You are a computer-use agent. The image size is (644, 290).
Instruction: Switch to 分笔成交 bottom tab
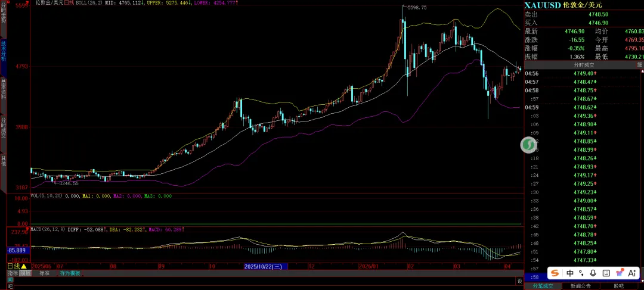click(x=543, y=286)
